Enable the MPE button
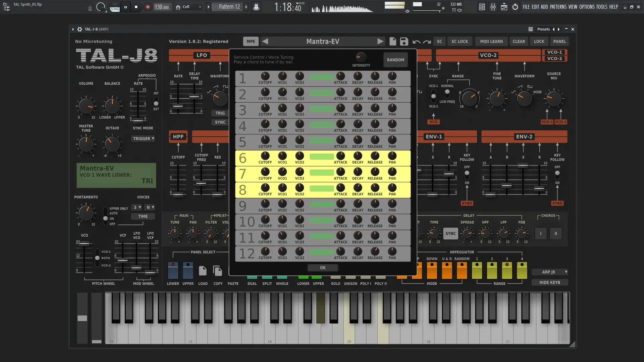This screenshot has height=362, width=644. pos(251,42)
